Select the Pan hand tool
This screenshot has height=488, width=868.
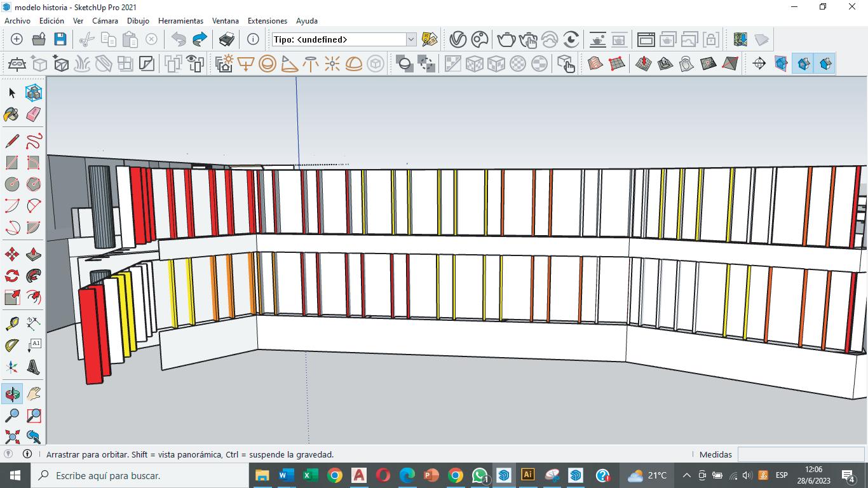[34, 394]
